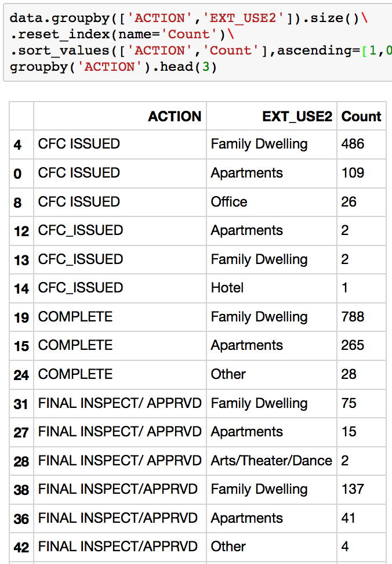The height and width of the screenshot is (564, 392).
Task: Click row index 42
Action: pos(21,548)
